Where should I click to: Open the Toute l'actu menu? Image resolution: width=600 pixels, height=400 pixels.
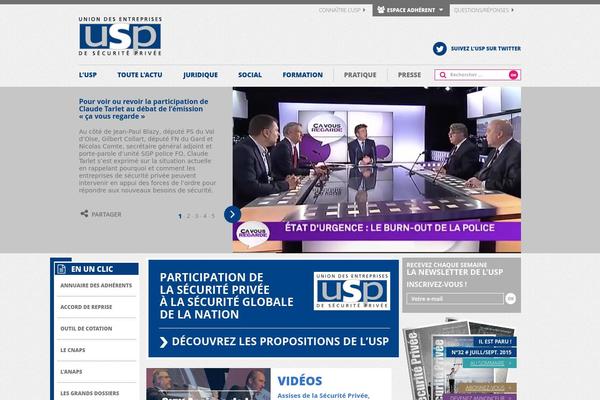coord(140,75)
